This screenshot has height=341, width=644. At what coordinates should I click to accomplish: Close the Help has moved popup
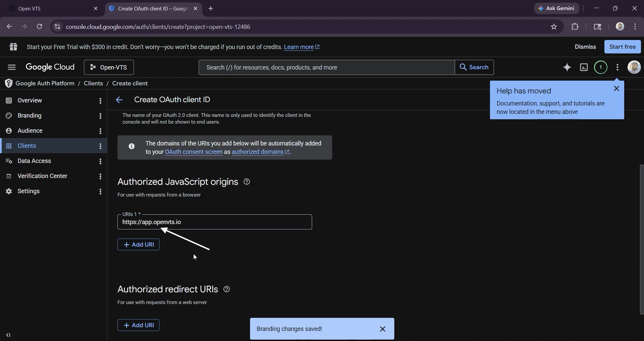616,88
